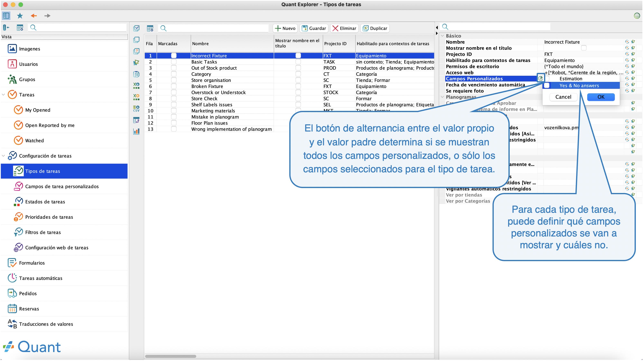Open Prioridades de tareas view
Screen dimensions: 644x361
[64, 217]
